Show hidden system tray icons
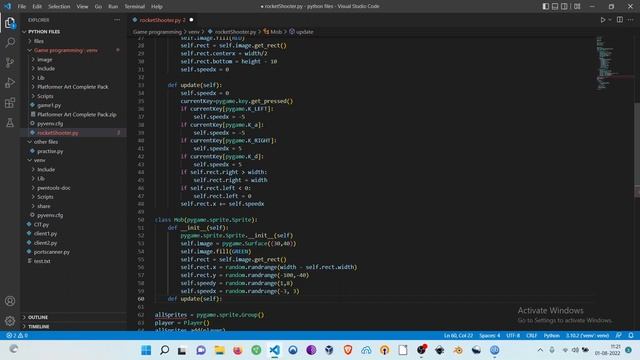 (540, 350)
